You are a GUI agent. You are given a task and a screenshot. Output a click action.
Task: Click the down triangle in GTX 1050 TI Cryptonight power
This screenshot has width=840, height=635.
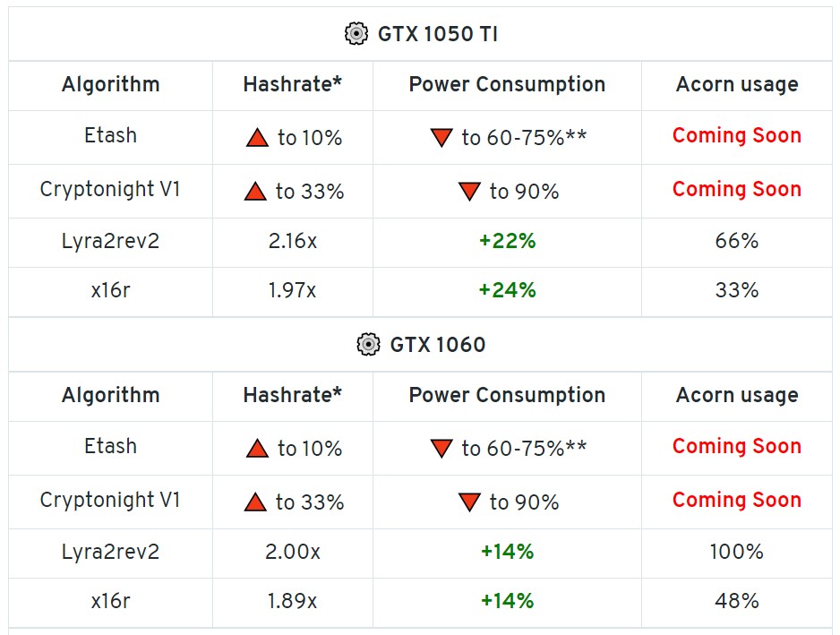(x=469, y=192)
